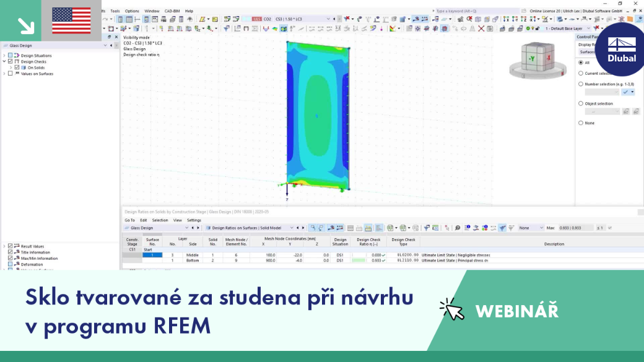This screenshot has height=362, width=644.
Task: Select the All radio button
Action: pyautogui.click(x=581, y=62)
